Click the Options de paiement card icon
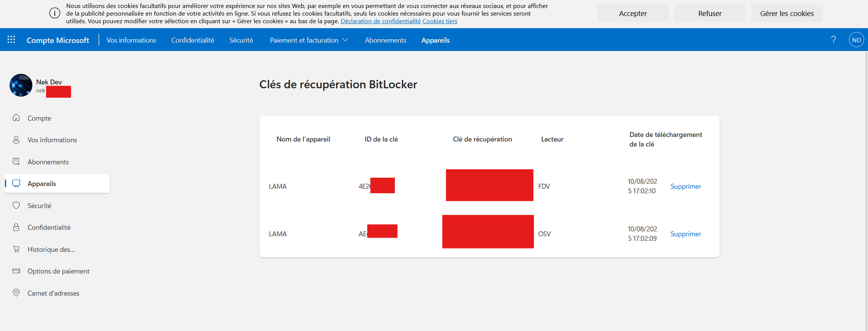868x331 pixels. click(x=16, y=271)
